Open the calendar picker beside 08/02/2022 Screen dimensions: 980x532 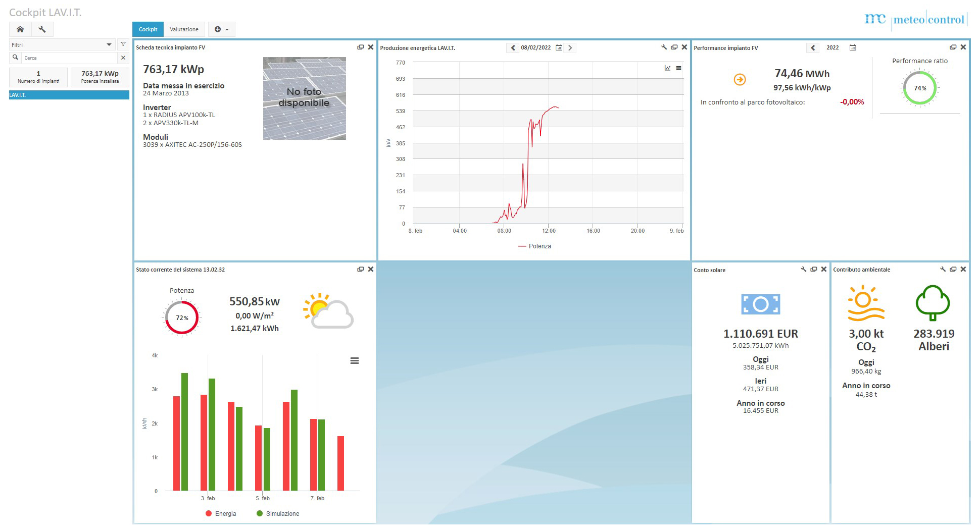click(559, 48)
